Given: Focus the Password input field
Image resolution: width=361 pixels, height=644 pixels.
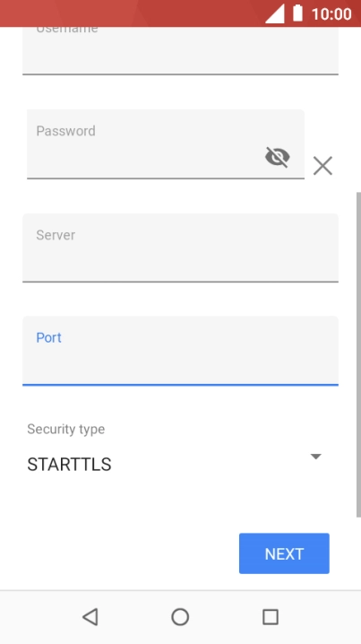Looking at the screenshot, I should (x=166, y=144).
